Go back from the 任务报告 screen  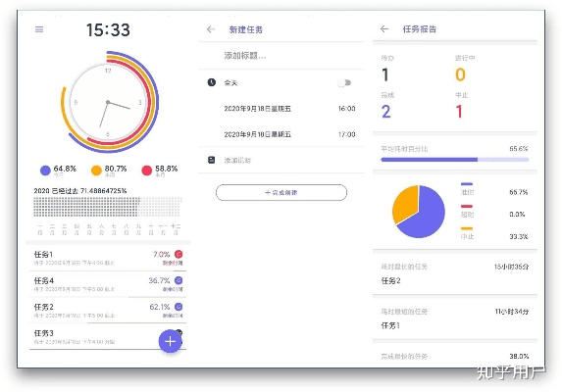point(384,29)
